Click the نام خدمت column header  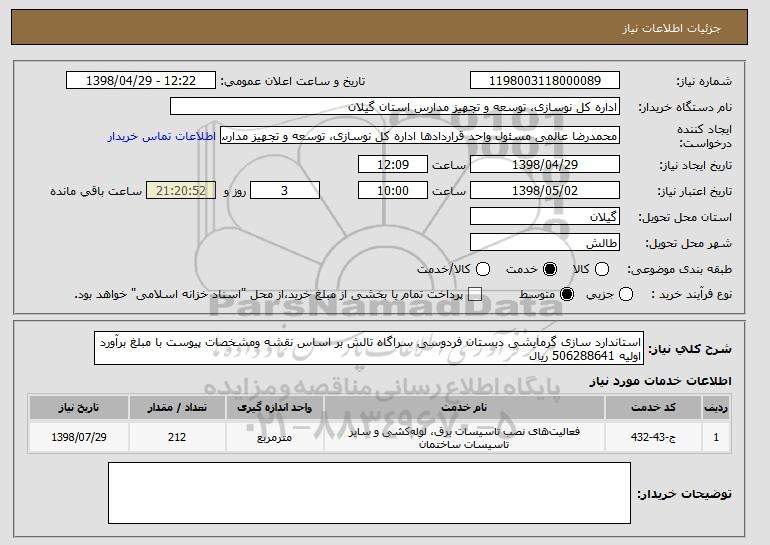point(464,408)
